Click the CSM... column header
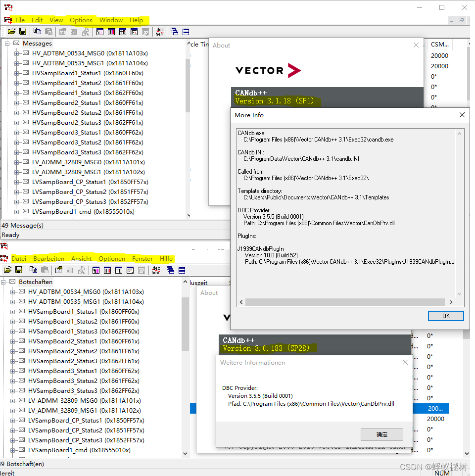The width and height of the screenshot is (475, 476). [440, 45]
